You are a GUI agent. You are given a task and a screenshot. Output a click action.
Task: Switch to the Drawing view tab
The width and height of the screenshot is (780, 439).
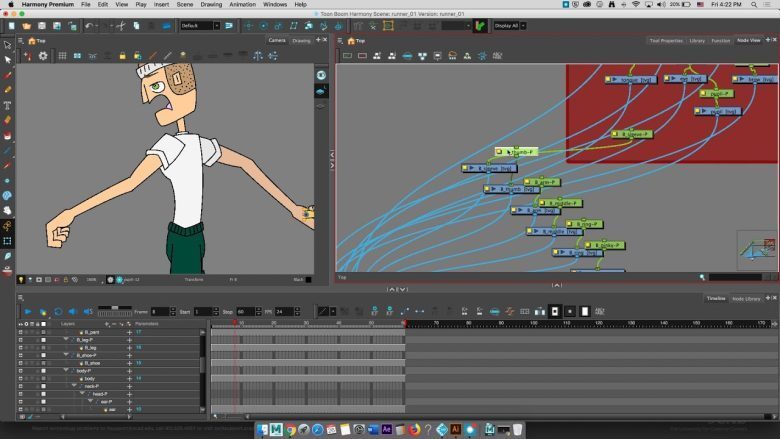(301, 40)
